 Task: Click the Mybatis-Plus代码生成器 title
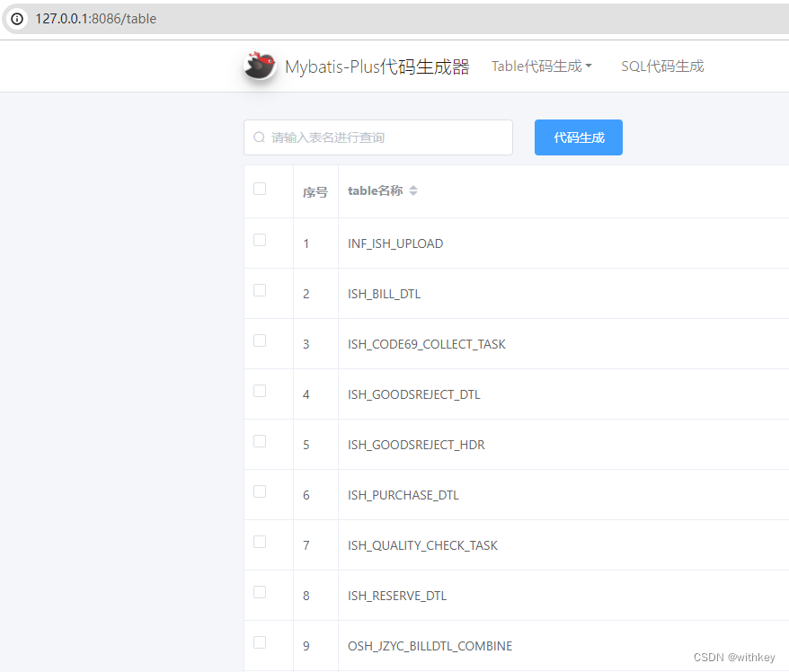[374, 65]
